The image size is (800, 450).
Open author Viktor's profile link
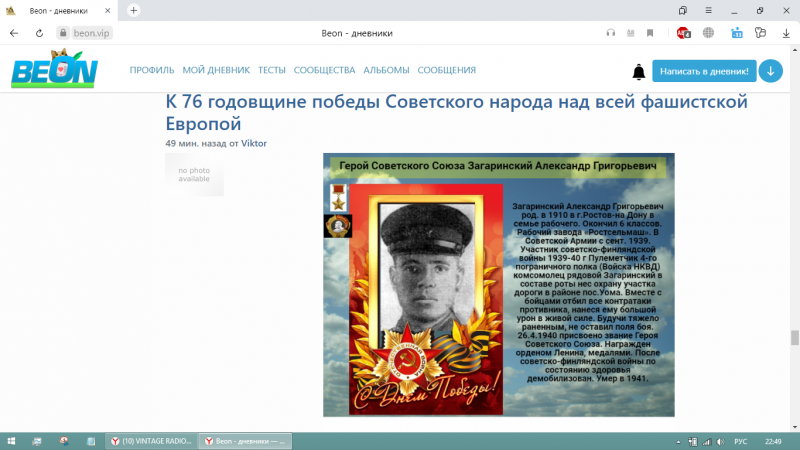(254, 143)
